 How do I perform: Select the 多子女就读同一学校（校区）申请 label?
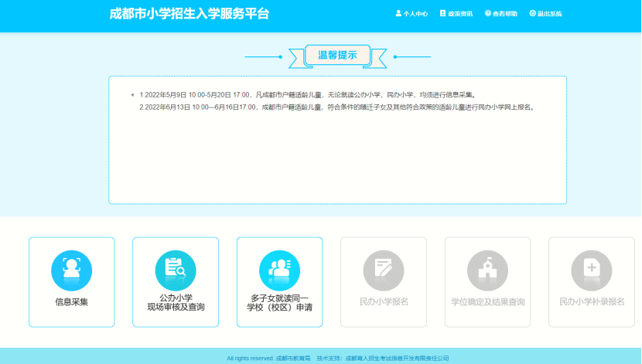click(278, 303)
